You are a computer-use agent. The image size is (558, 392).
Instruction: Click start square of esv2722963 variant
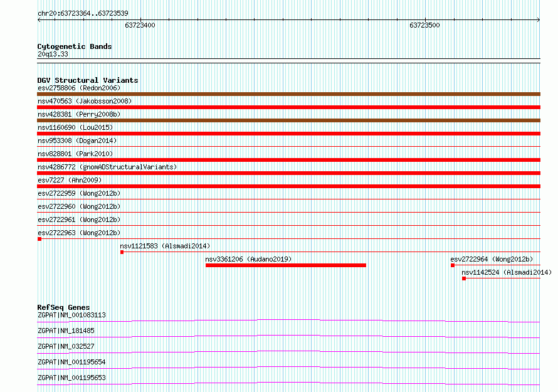[39, 239]
